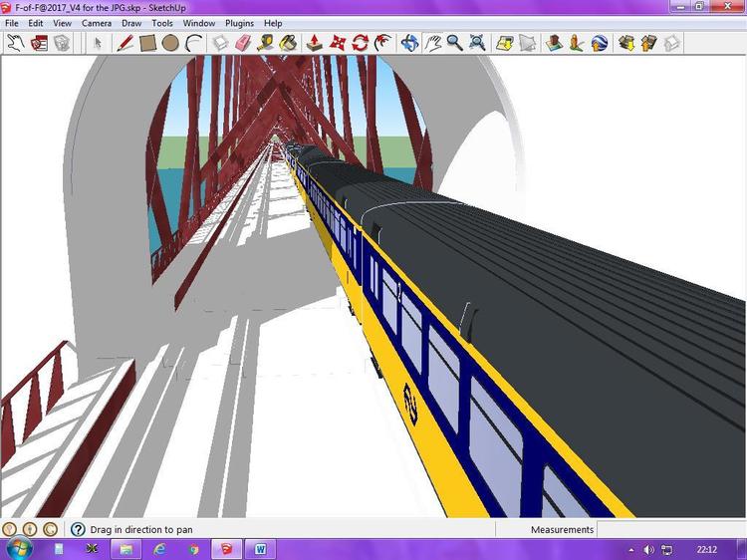The width and height of the screenshot is (747, 560).
Task: Activate the Orbit tool
Action: (x=409, y=43)
